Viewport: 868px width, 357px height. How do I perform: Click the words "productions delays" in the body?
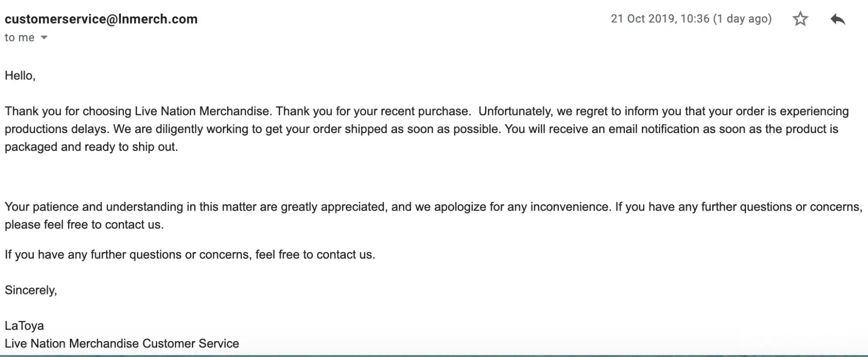pyautogui.click(x=57, y=129)
